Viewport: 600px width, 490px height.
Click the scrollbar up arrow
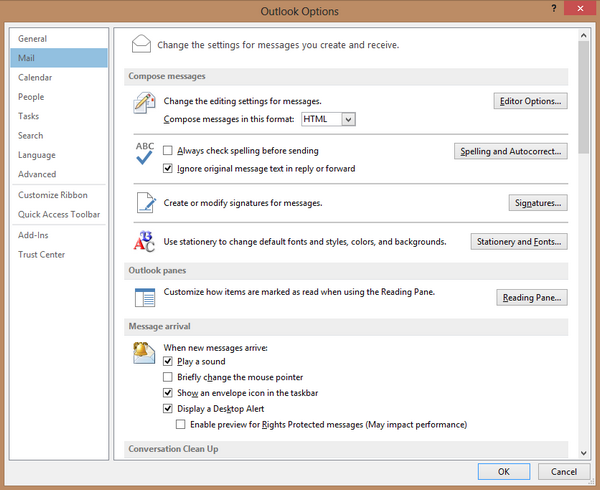click(x=584, y=36)
